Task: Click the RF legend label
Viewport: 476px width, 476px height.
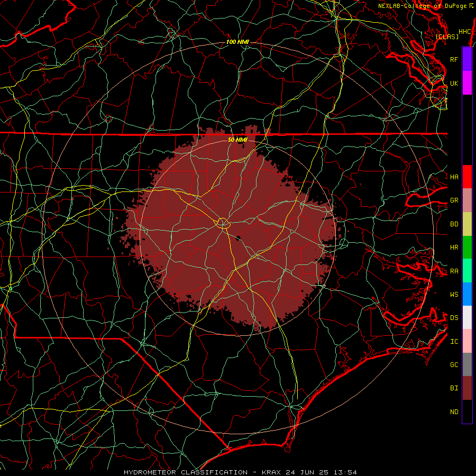Action: pyautogui.click(x=454, y=59)
